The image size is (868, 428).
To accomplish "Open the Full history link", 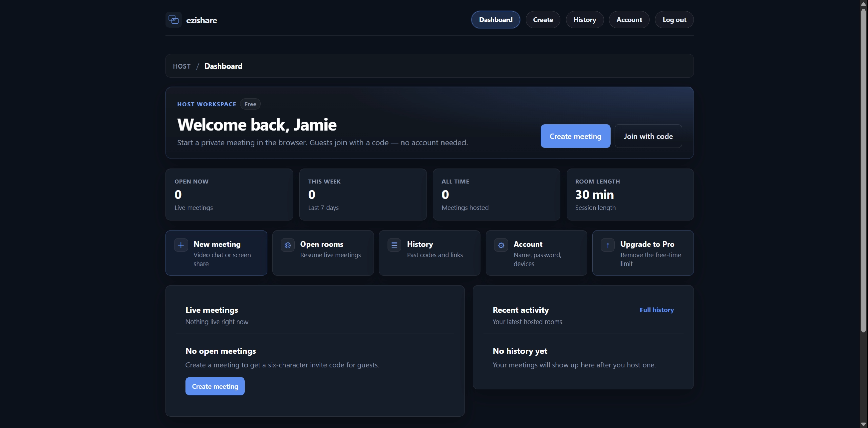I will click(657, 310).
